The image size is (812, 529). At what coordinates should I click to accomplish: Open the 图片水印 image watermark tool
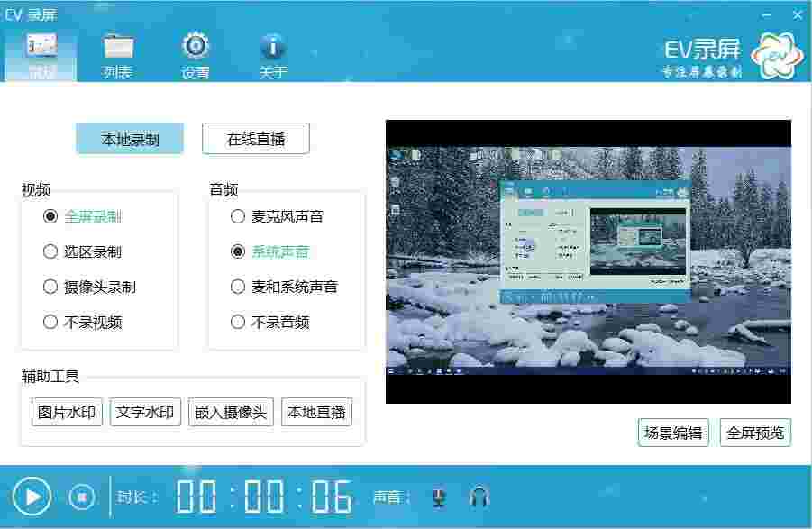tap(66, 411)
